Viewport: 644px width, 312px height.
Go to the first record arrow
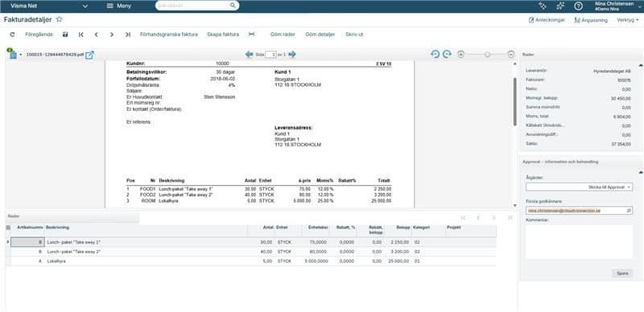point(81,35)
